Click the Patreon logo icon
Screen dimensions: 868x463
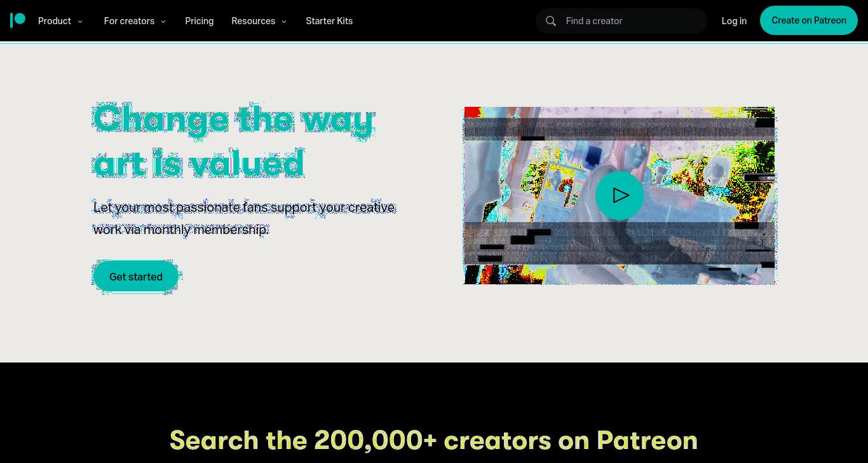tap(18, 20)
